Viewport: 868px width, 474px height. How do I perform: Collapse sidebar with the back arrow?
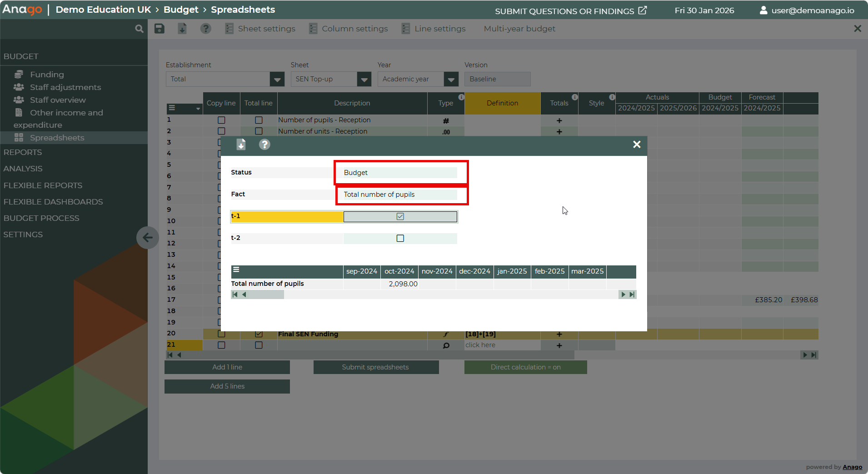pyautogui.click(x=147, y=237)
